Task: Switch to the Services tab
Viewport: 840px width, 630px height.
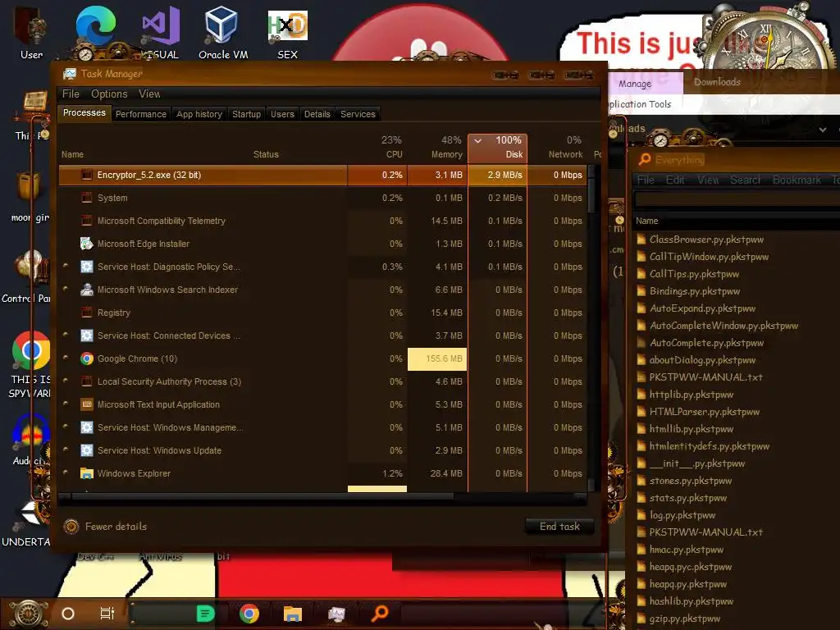Action: tap(358, 114)
